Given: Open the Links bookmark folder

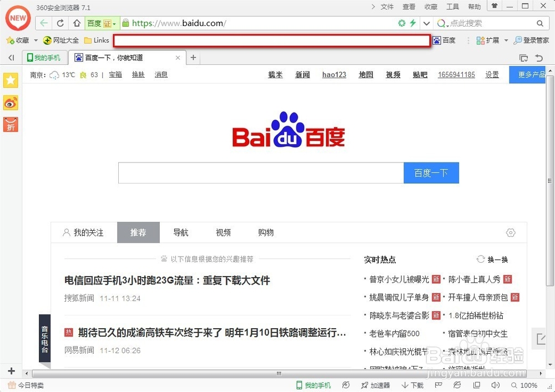Looking at the screenshot, I should 97,40.
